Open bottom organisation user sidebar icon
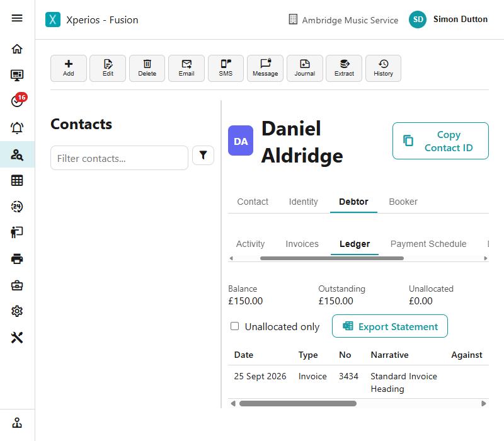Image resolution: width=504 pixels, height=441 pixels. [x=17, y=423]
